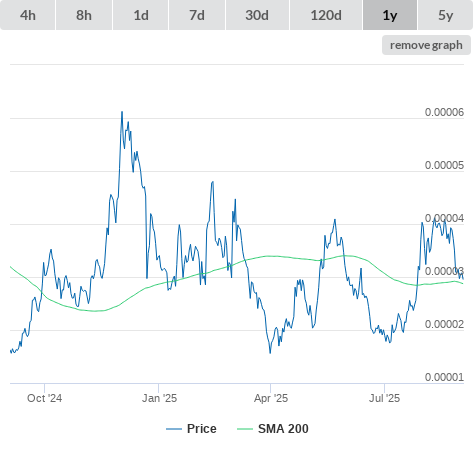Click the Jan '25 axis label
Image resolution: width=474 pixels, height=455 pixels.
click(159, 398)
